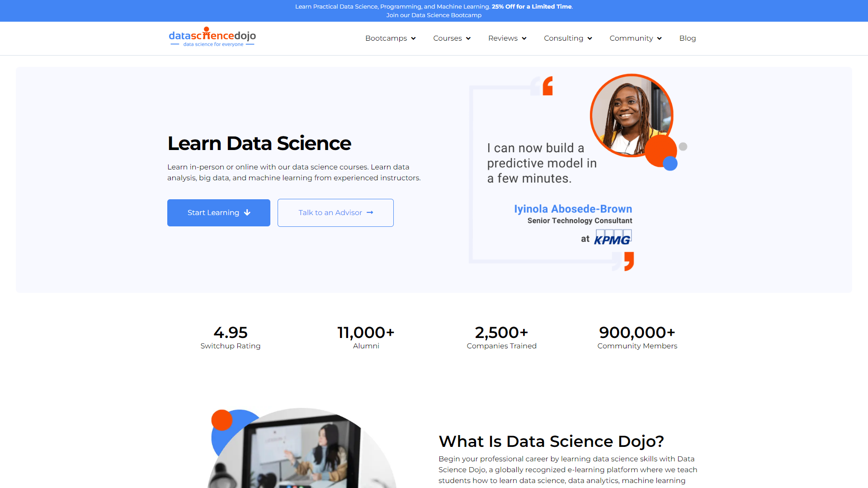Click the KPMG logo image

pos(611,237)
